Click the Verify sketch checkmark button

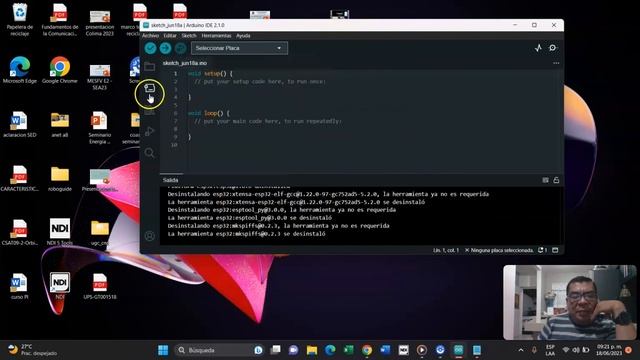pos(151,48)
